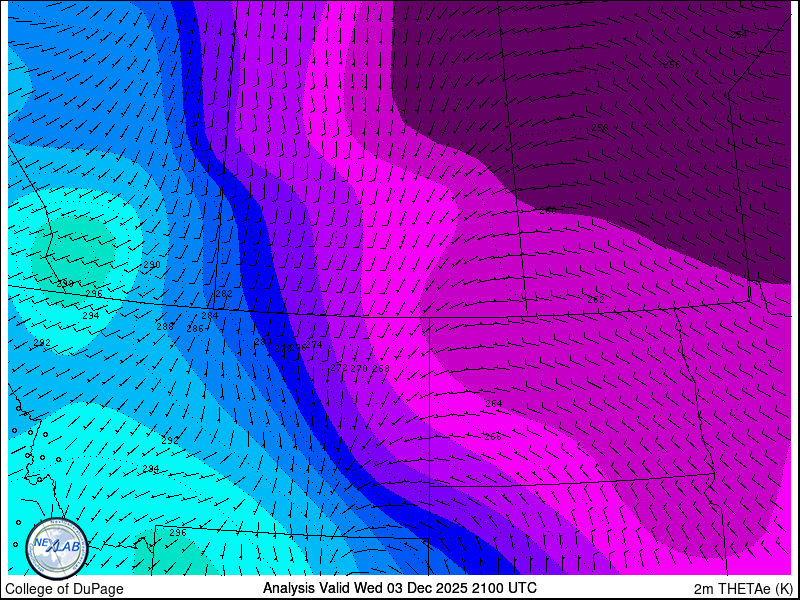Viewport: 800px width, 600px height.
Task: Click the 2m THETAe (K) product label
Action: point(744,589)
